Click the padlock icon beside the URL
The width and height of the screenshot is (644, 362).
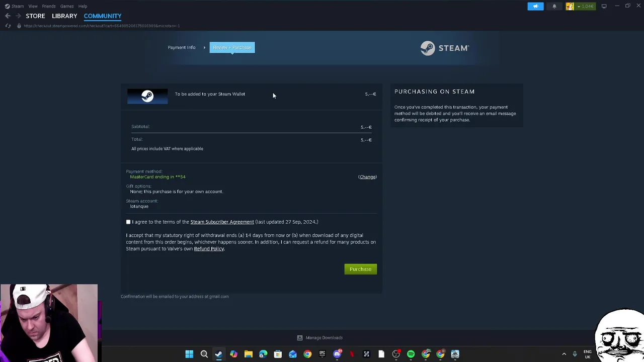click(x=19, y=26)
